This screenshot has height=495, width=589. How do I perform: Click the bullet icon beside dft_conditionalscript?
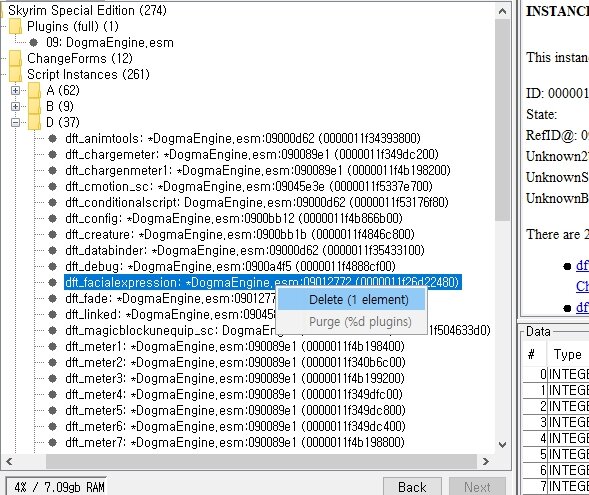pyautogui.click(x=53, y=202)
